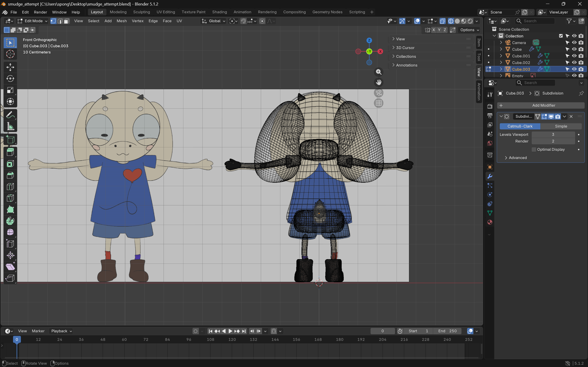588x367 pixels.
Task: Select the Extrude Region tool
Action: tap(10, 152)
